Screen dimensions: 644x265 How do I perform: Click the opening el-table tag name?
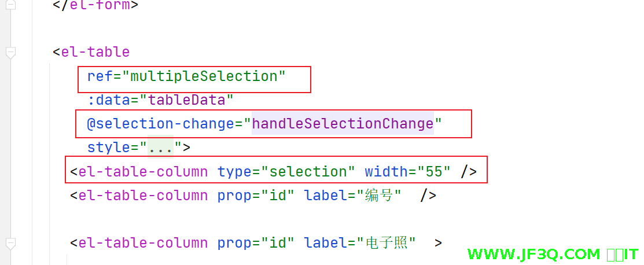95,52
